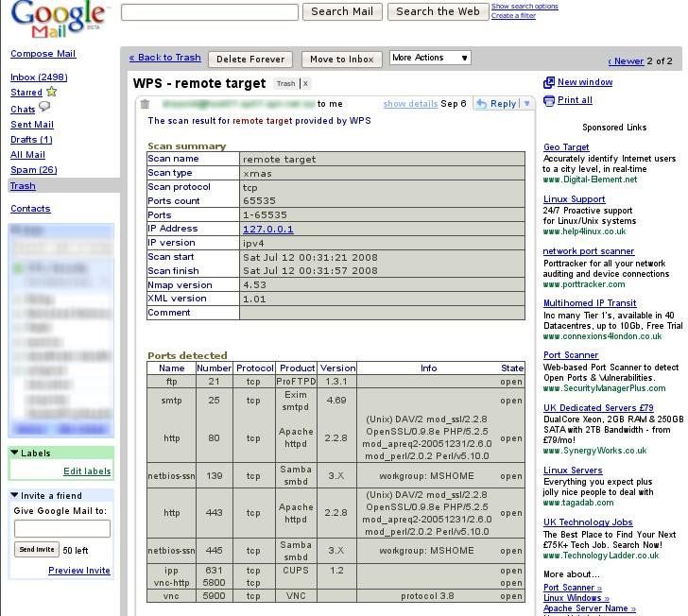Click Show search options link
This screenshot has height=616, width=688.
point(525,7)
